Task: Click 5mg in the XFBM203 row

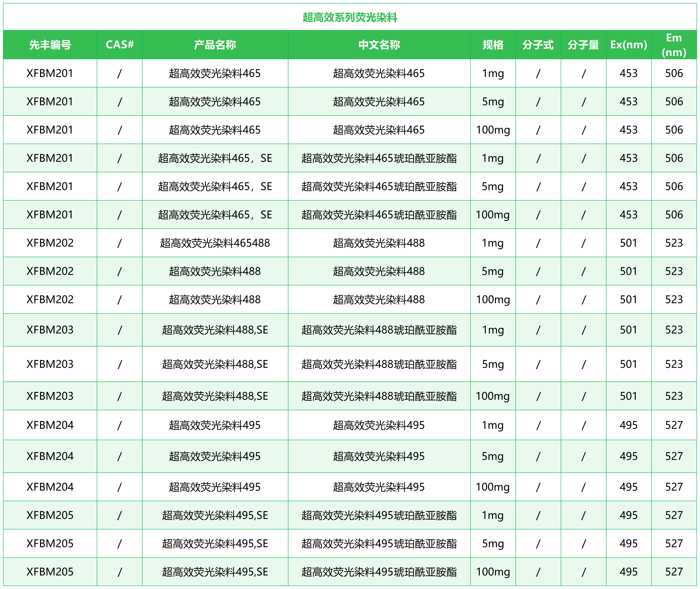Action: (493, 364)
